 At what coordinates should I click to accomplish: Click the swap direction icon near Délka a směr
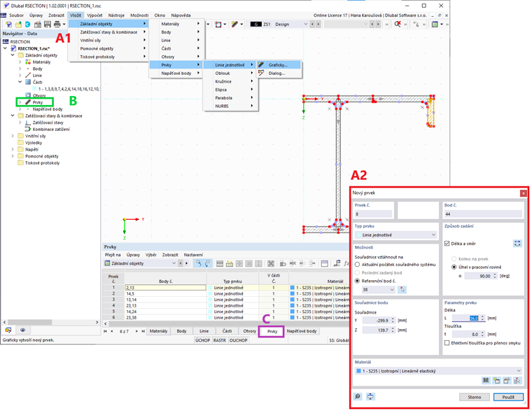click(517, 244)
